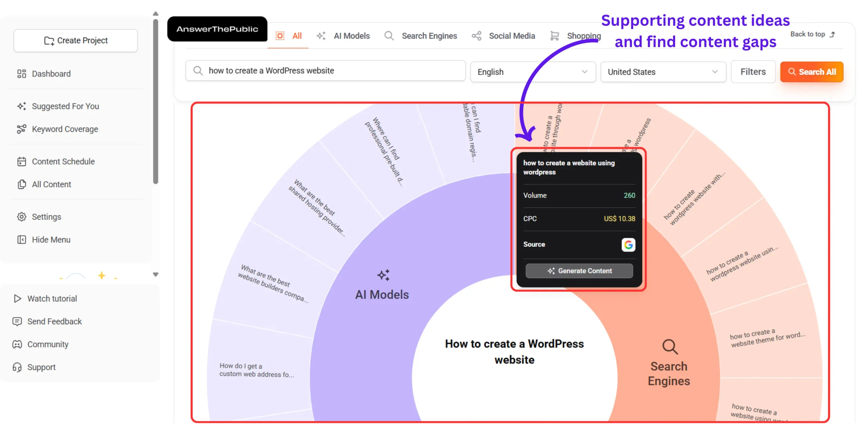Click the Search All button
The width and height of the screenshot is (868, 434).
tap(812, 72)
